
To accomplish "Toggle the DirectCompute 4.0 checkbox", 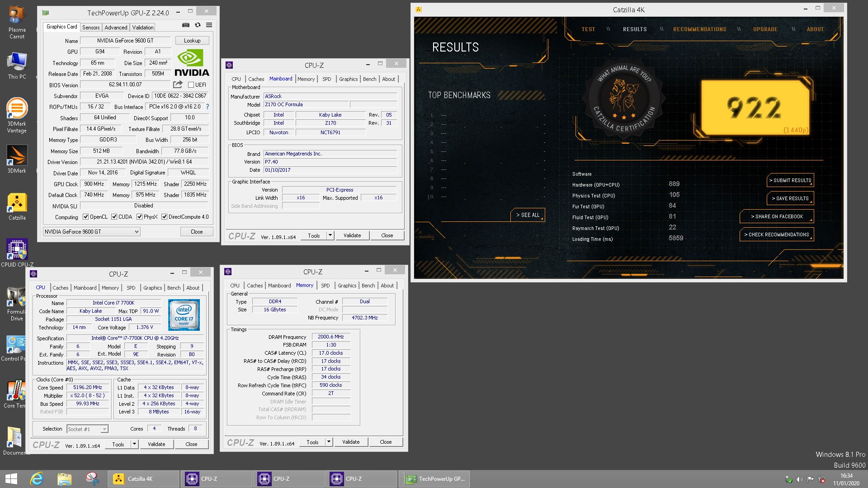I will (164, 217).
